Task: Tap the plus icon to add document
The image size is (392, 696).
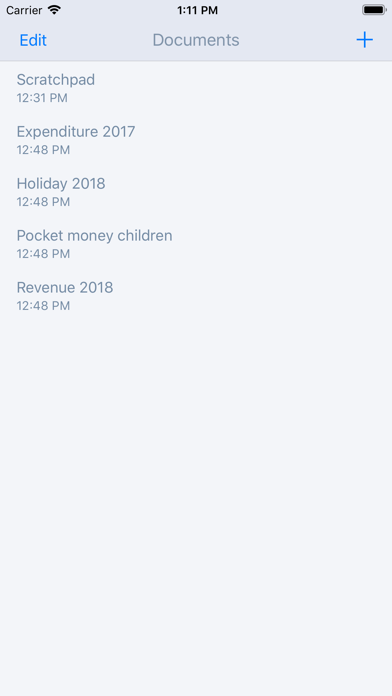Action: pyautogui.click(x=364, y=40)
